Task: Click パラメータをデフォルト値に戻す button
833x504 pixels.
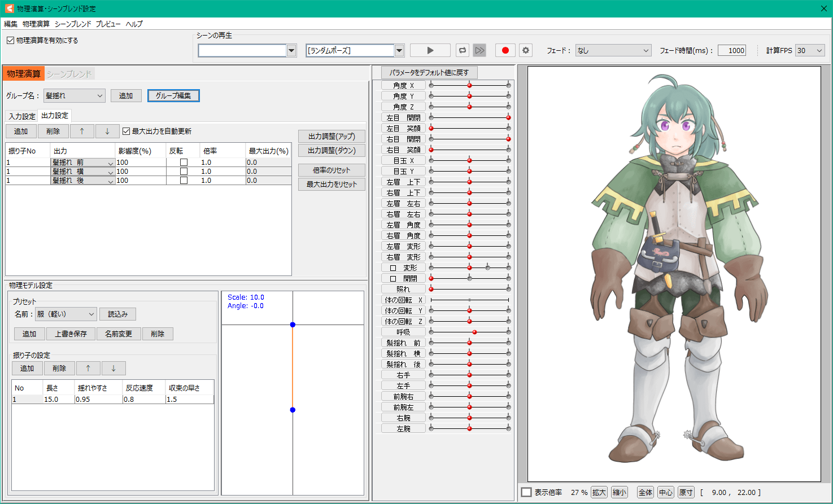Action: (x=429, y=72)
